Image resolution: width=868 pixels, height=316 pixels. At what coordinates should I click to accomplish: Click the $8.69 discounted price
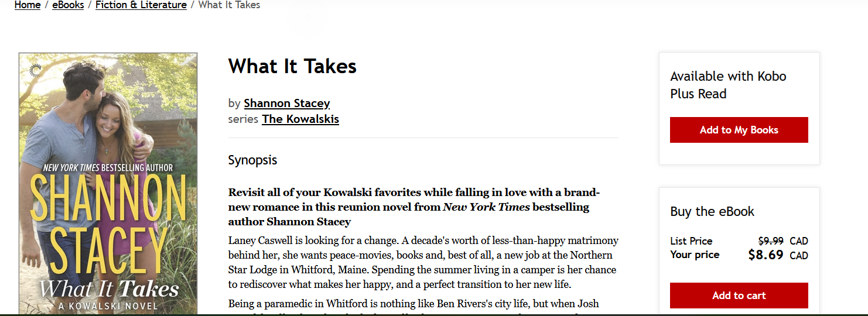(766, 255)
